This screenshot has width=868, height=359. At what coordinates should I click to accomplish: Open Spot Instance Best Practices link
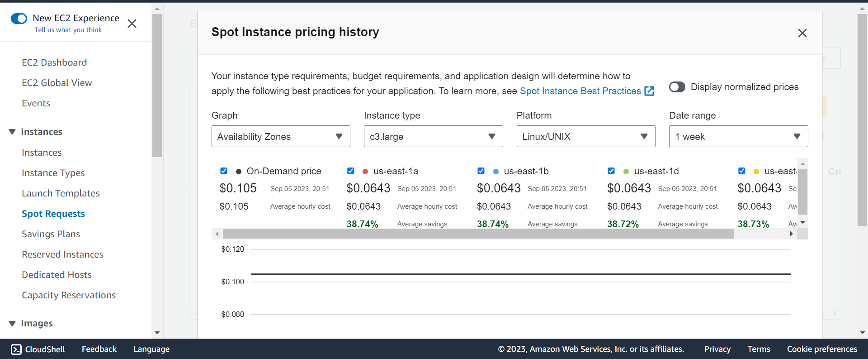click(x=580, y=91)
